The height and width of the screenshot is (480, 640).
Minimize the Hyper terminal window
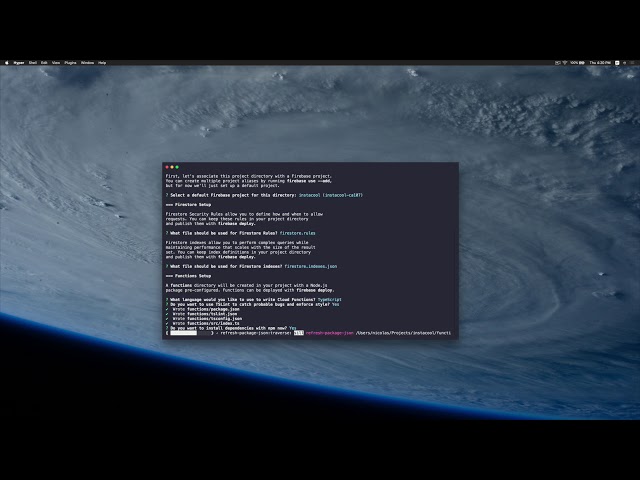pyautogui.click(x=172, y=167)
